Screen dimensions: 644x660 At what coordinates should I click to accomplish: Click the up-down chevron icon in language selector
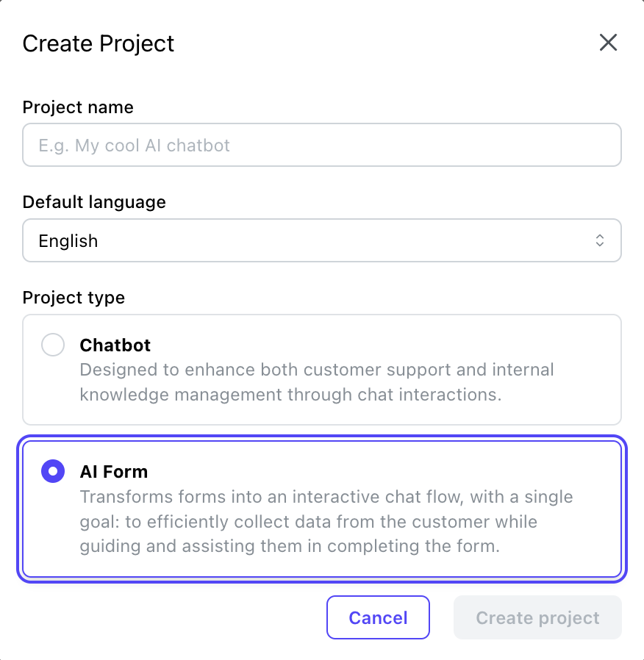click(x=600, y=240)
